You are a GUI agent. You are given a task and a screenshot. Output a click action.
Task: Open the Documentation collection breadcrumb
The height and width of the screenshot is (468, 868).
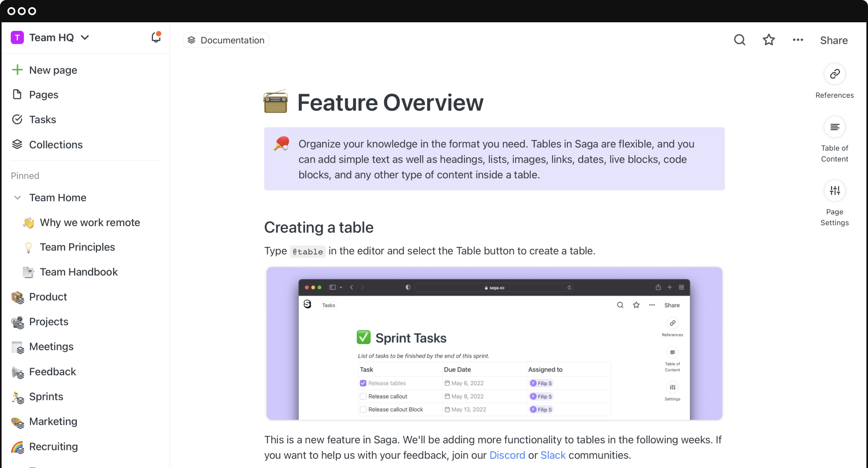(x=226, y=40)
